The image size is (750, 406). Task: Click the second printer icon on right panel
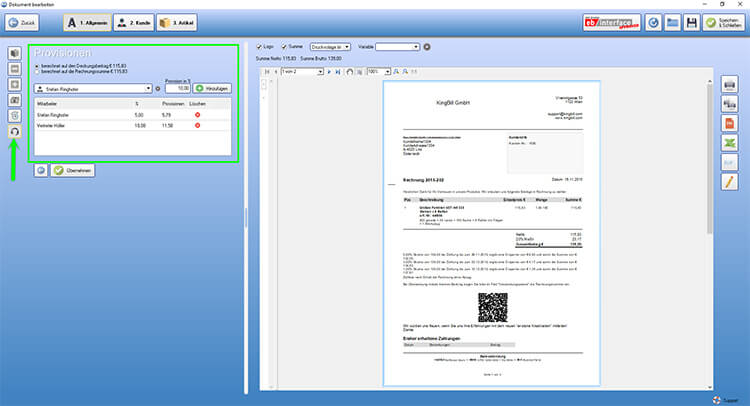[x=729, y=104]
